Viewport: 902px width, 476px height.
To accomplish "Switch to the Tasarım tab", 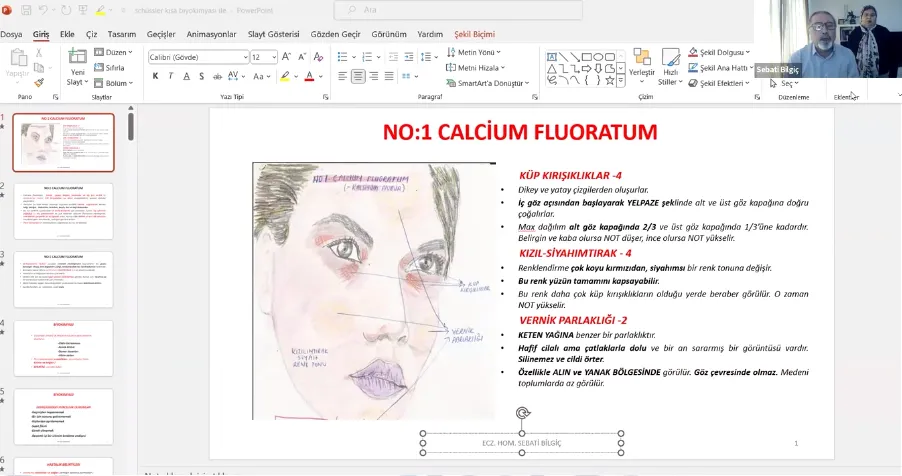I will [122, 33].
